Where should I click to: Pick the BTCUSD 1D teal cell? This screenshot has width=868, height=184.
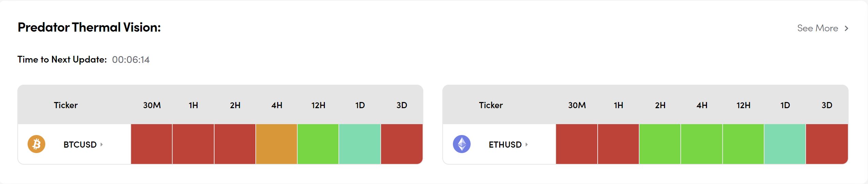360,144
